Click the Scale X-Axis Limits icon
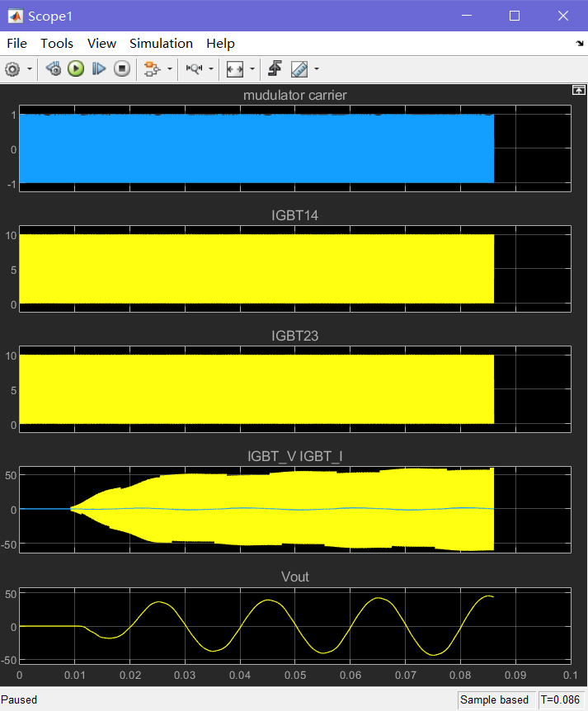The width and height of the screenshot is (588, 711). click(x=235, y=69)
